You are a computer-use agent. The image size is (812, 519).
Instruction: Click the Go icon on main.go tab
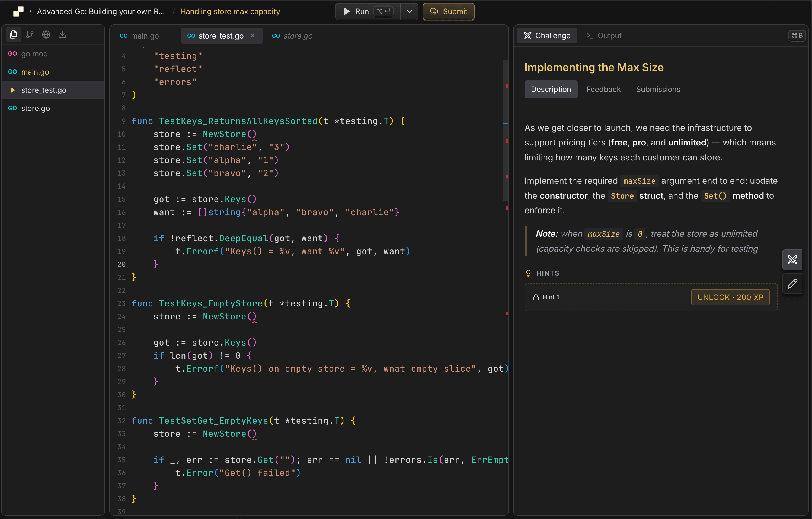(123, 36)
